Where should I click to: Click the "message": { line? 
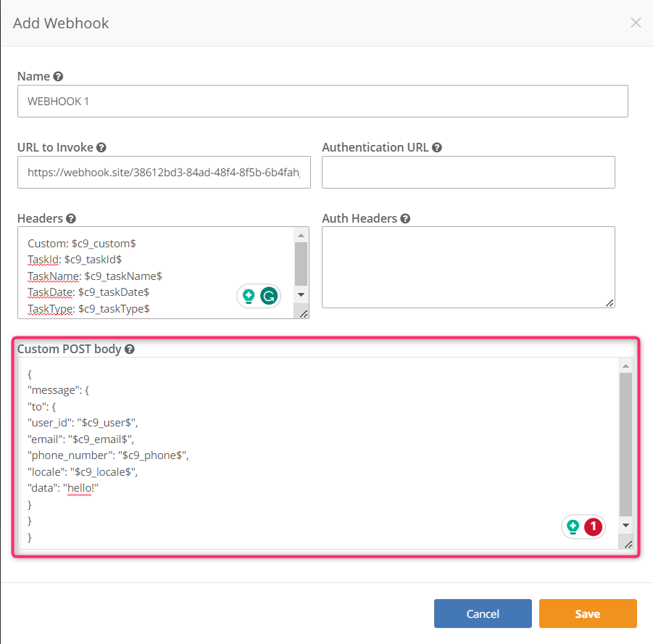[x=58, y=390]
